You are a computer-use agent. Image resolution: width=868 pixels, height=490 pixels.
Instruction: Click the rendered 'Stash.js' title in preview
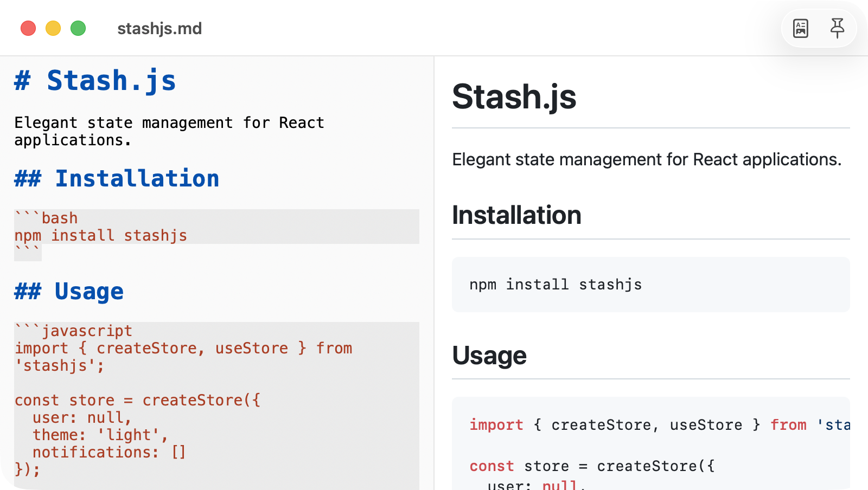tap(514, 97)
